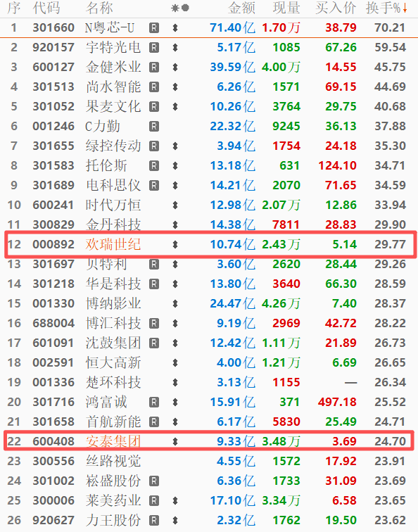
Task: Click the R badge beside 沈鼓集团
Action: [154, 343]
